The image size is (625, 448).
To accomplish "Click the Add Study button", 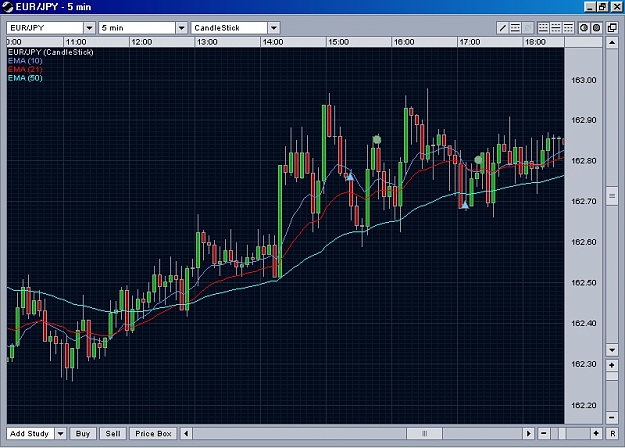I will point(30,433).
